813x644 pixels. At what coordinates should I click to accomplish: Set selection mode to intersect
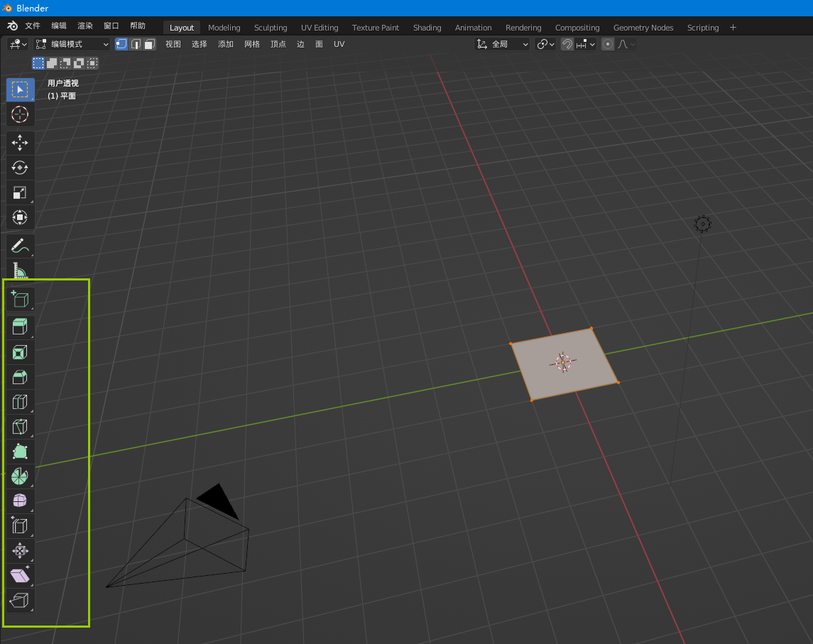click(x=92, y=63)
